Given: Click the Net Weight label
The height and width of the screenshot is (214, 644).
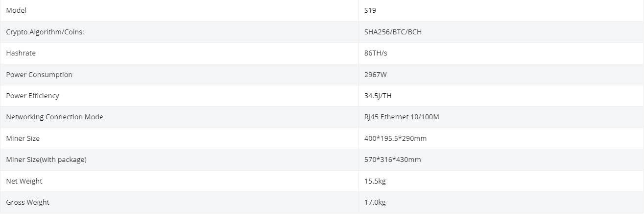Looking at the screenshot, I should pyautogui.click(x=24, y=181).
